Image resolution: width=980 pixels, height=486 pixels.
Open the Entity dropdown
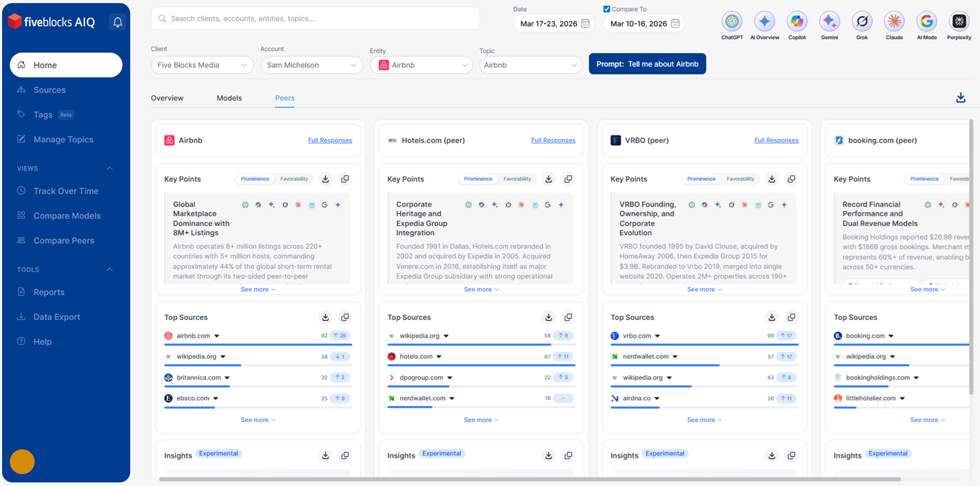[x=421, y=65]
